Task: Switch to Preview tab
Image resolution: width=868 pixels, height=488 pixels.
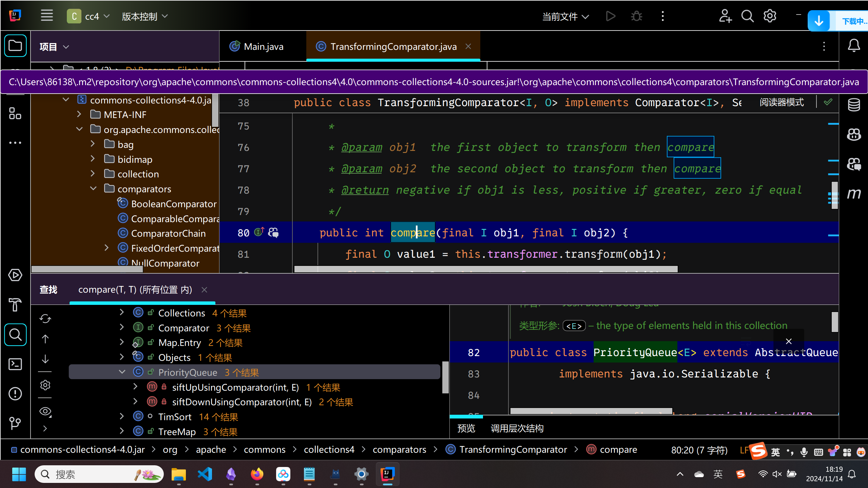Action: [466, 428]
